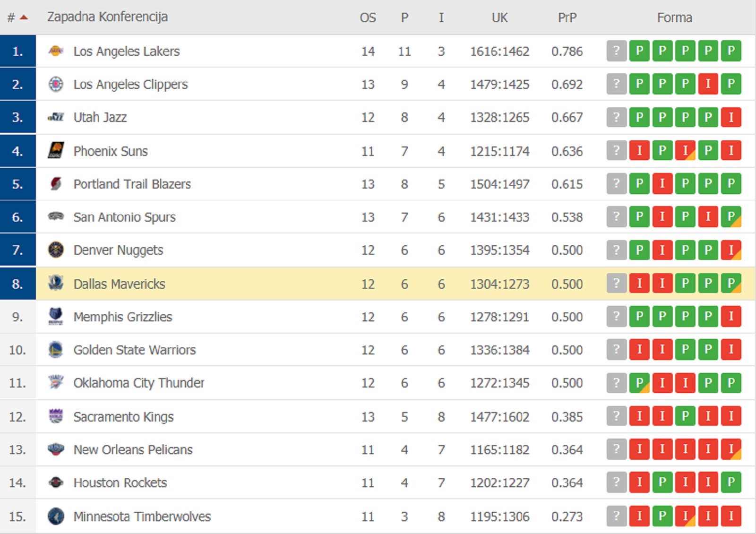Open the Sacramento Kings team link
This screenshot has width=756, height=534.
tap(123, 417)
